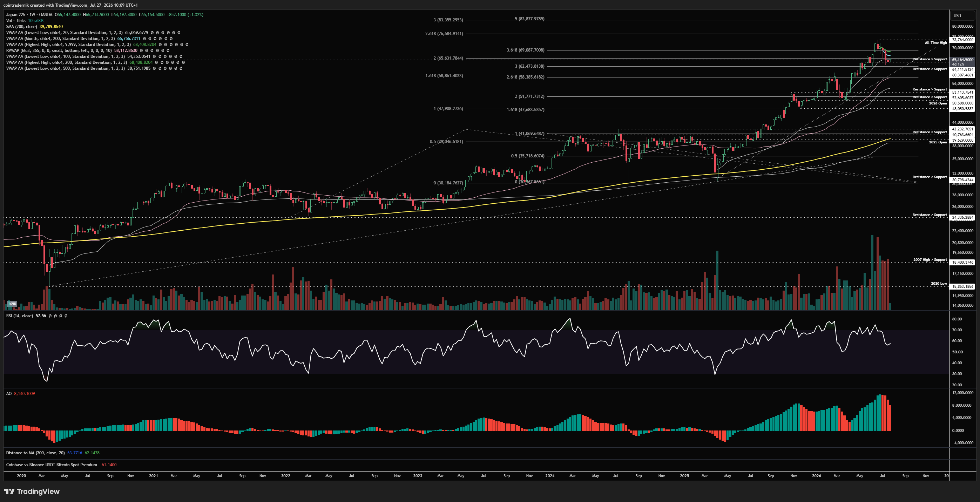This screenshot has width=980, height=502.
Task: Click the 50,508.0000 price axis label
Action: pos(962,103)
